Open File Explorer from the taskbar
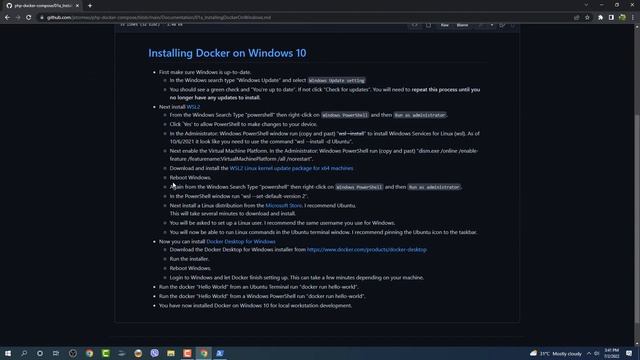Screen dimensions: 640x360 [x=171, y=353]
